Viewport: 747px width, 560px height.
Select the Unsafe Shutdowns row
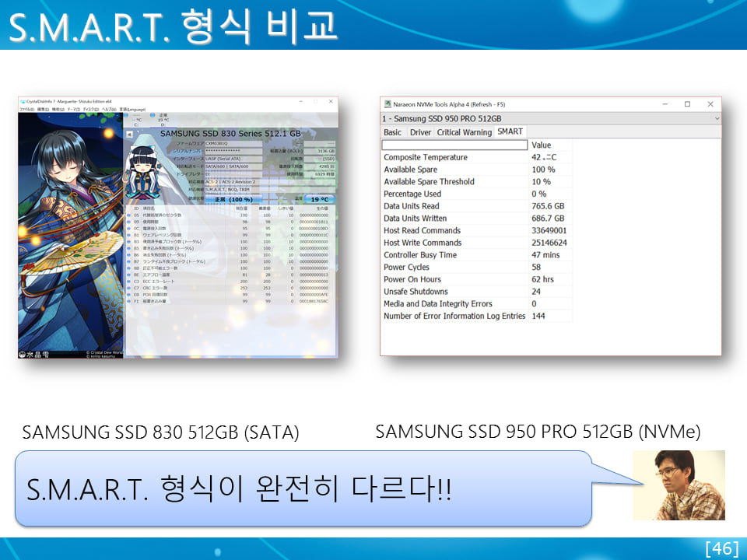click(x=477, y=292)
